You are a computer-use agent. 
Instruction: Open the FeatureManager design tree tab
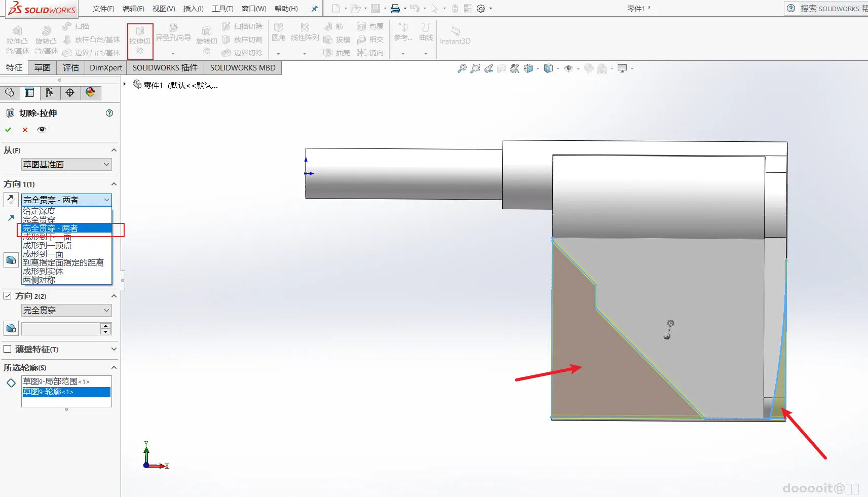[10, 92]
